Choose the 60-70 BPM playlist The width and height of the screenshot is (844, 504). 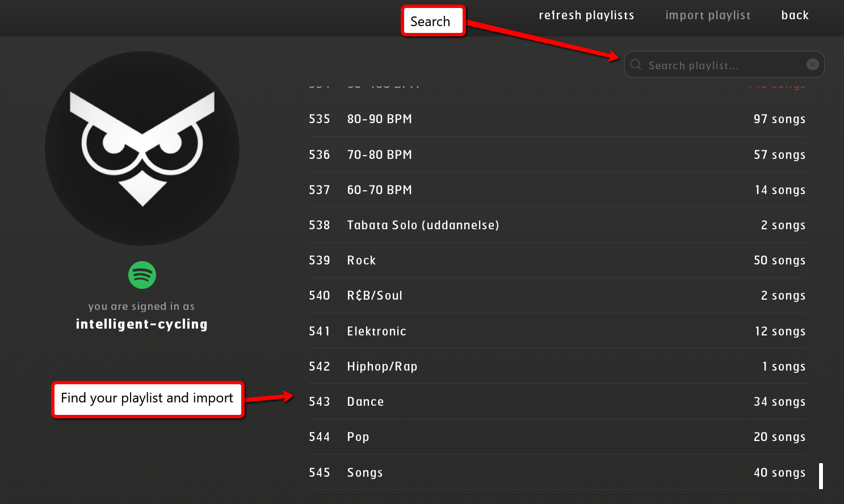click(380, 190)
